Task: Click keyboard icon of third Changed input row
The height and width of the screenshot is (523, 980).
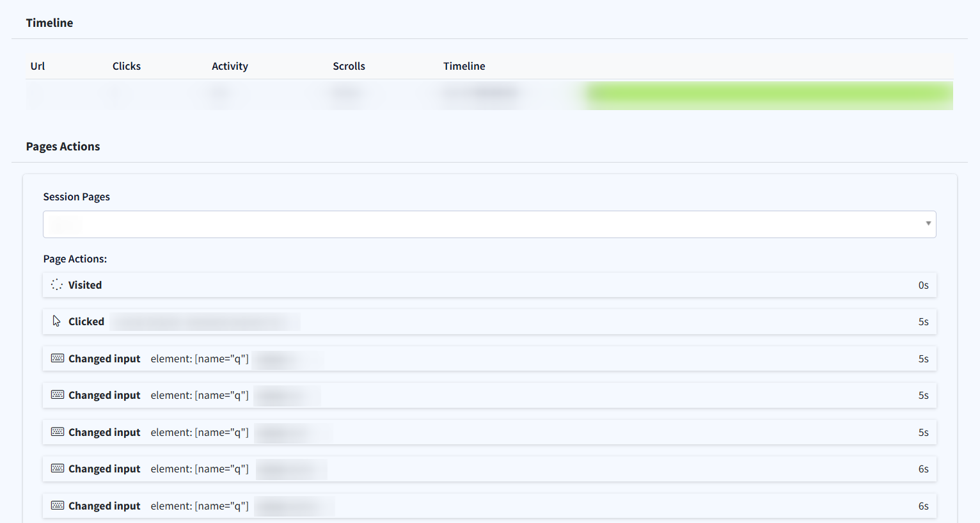Action: [58, 432]
